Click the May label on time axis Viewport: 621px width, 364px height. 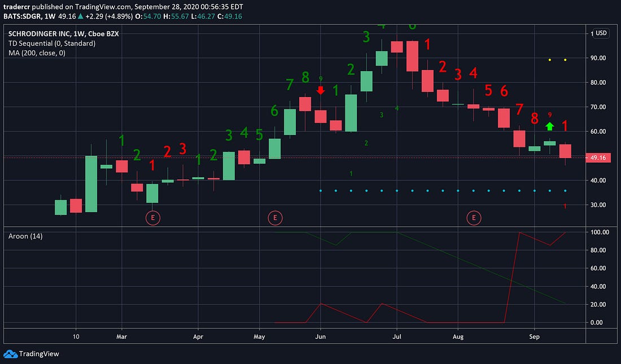259,337
